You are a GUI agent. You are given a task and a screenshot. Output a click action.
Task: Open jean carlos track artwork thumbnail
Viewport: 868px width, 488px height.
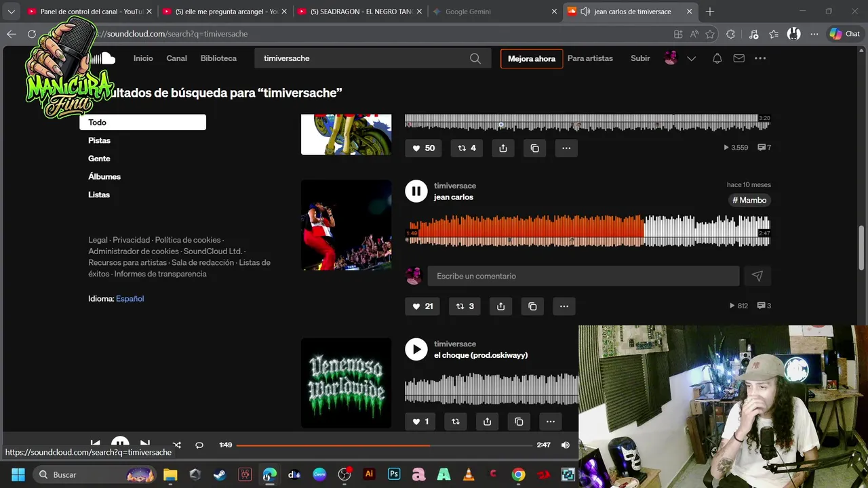point(346,225)
